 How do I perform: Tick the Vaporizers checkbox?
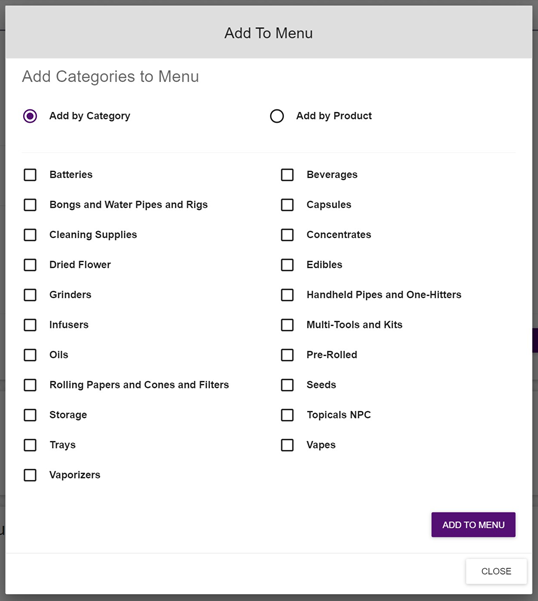30,475
